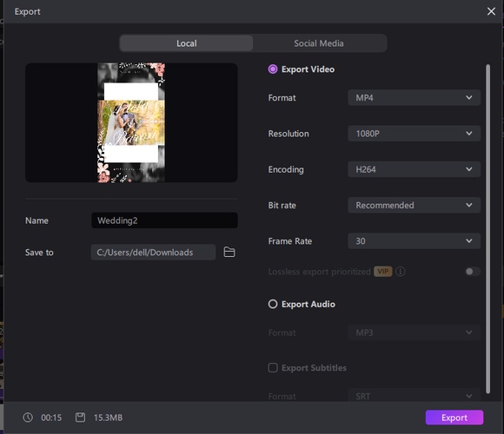This screenshot has width=504, height=434.
Task: Click the 15.3MB file size text
Action: (108, 418)
